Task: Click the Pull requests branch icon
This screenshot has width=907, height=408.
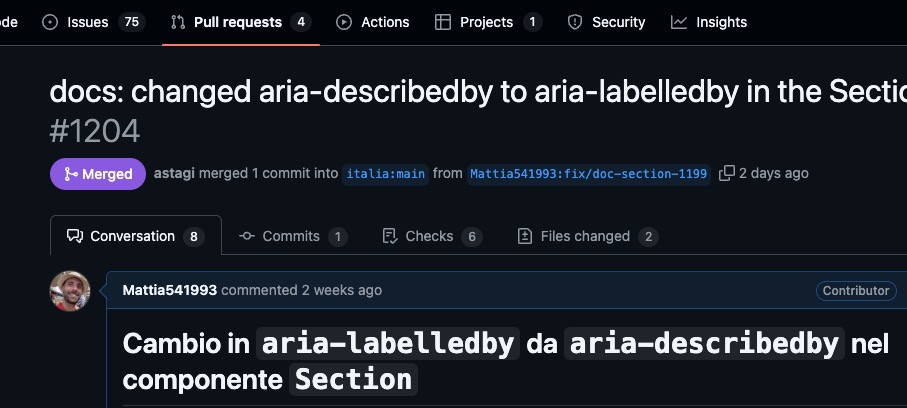Action: click(x=178, y=22)
